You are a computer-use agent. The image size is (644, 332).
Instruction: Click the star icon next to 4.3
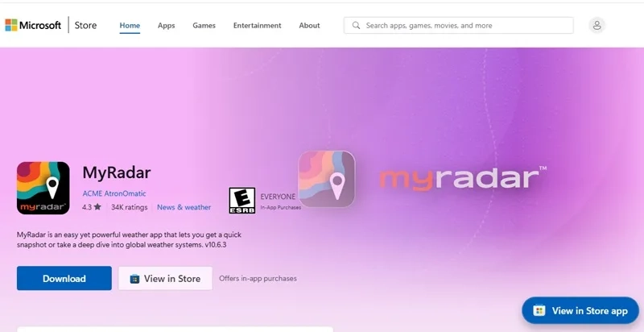point(97,207)
